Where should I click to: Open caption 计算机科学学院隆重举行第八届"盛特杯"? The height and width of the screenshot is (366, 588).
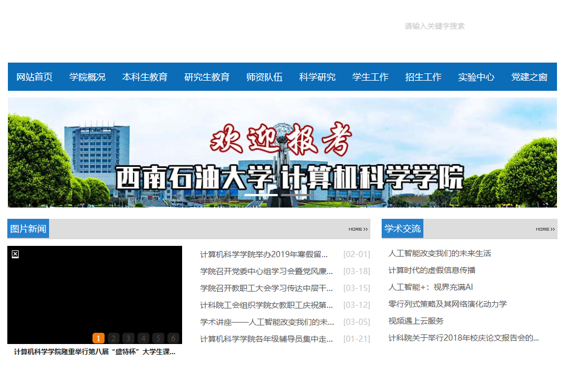95,352
